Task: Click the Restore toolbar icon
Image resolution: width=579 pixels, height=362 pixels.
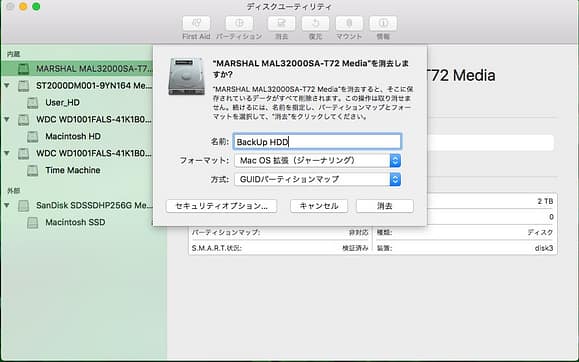Action: coord(315,23)
